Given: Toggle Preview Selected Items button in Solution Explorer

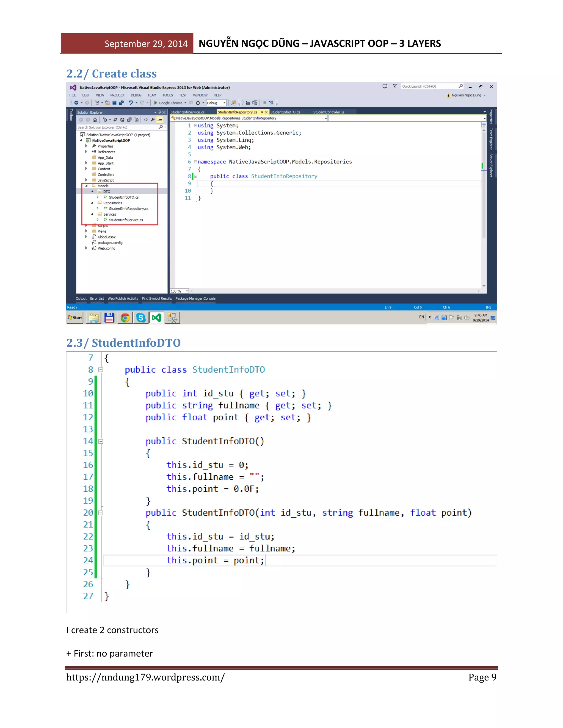Looking at the screenshot, I should tap(160, 120).
